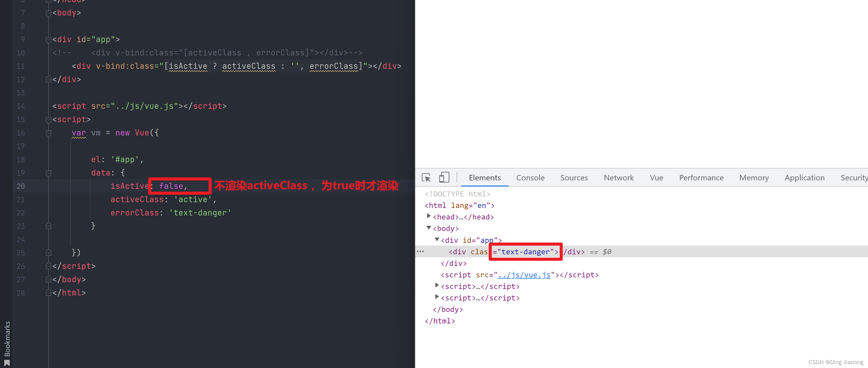This screenshot has width=868, height=368.
Task: Click the errorClass: 'text-danger' line
Action: pos(171,213)
